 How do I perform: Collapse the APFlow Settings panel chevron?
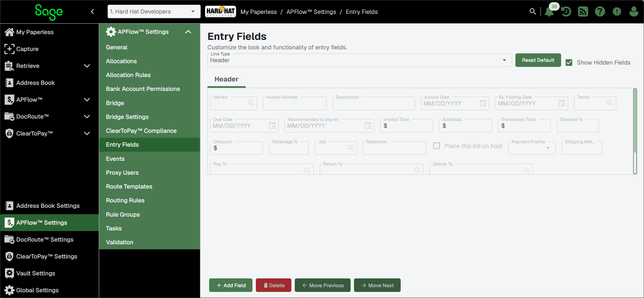pyautogui.click(x=188, y=32)
